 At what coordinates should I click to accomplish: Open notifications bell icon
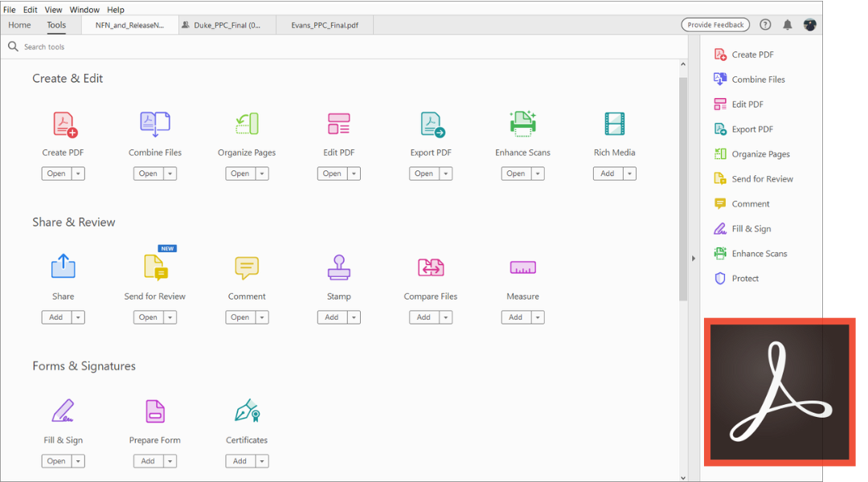(787, 25)
